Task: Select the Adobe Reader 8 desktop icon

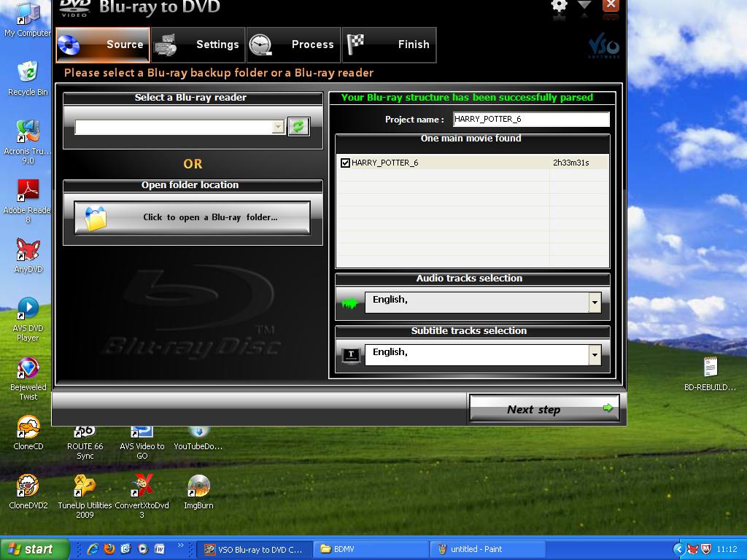Action: coord(28,201)
